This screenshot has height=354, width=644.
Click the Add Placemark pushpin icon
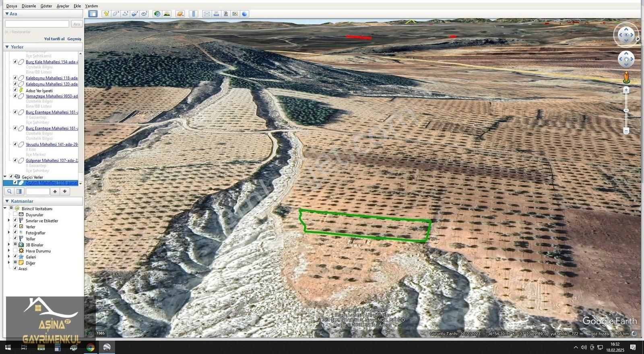[106, 14]
